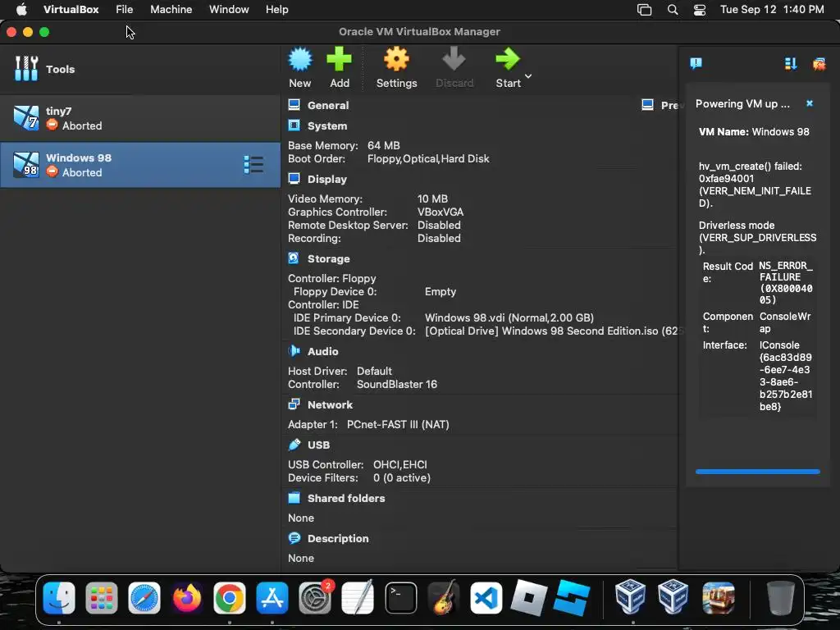Screen dimensions: 840x630
Task: Click the Base Memory 64 MB value
Action: (x=384, y=146)
